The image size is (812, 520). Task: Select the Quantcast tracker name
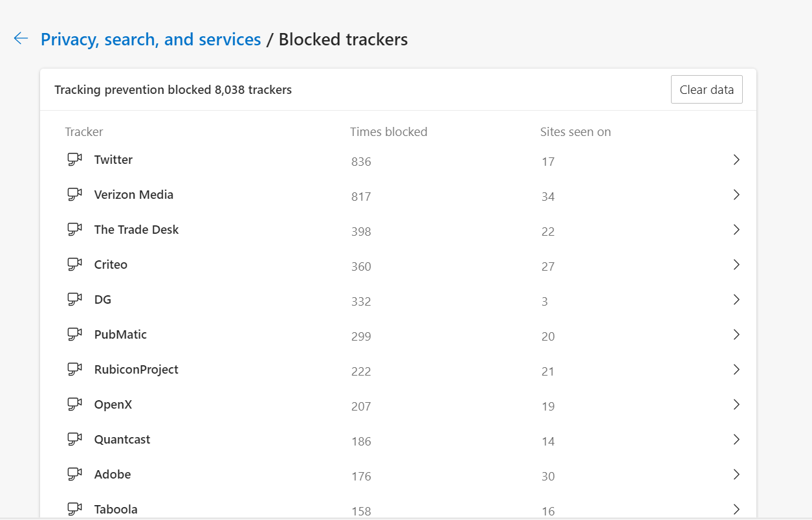tap(122, 440)
